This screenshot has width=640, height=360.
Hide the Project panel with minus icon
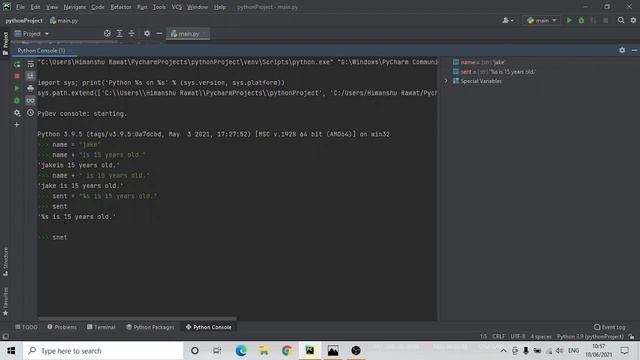159,33
